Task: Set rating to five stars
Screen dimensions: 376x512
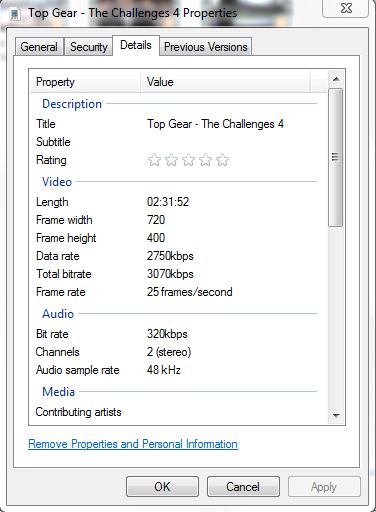Action: click(222, 160)
